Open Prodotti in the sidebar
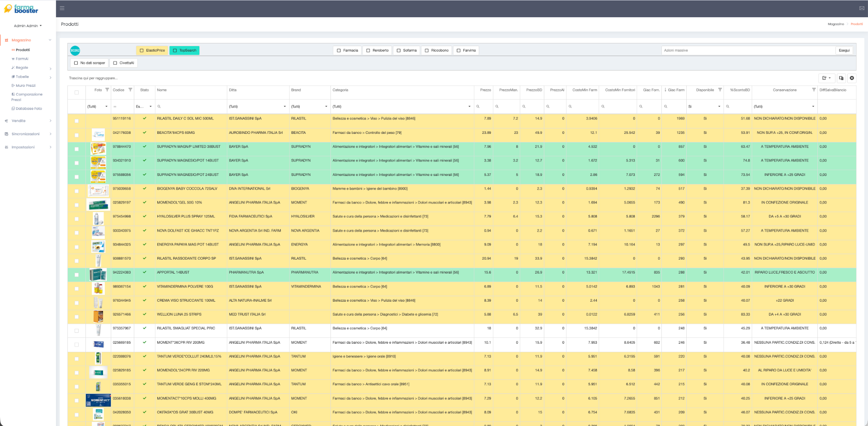The height and width of the screenshot is (426, 868). tap(23, 50)
